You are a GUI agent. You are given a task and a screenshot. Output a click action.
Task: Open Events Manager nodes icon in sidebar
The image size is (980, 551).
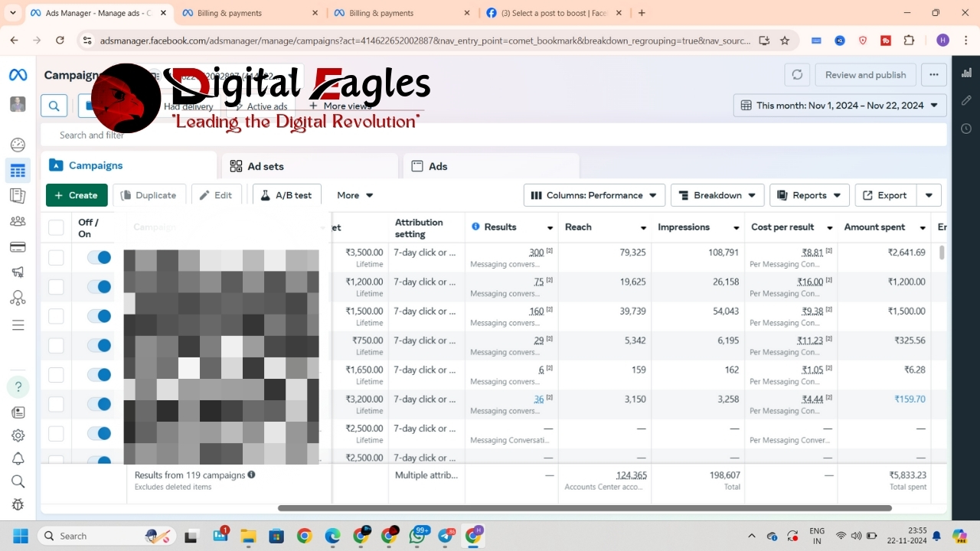click(18, 298)
